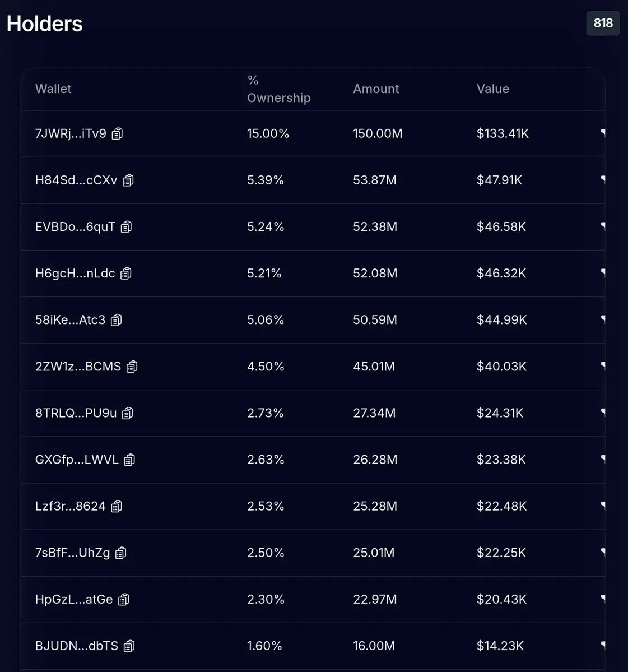
Task: Click the Wallet column header
Action: click(x=53, y=89)
